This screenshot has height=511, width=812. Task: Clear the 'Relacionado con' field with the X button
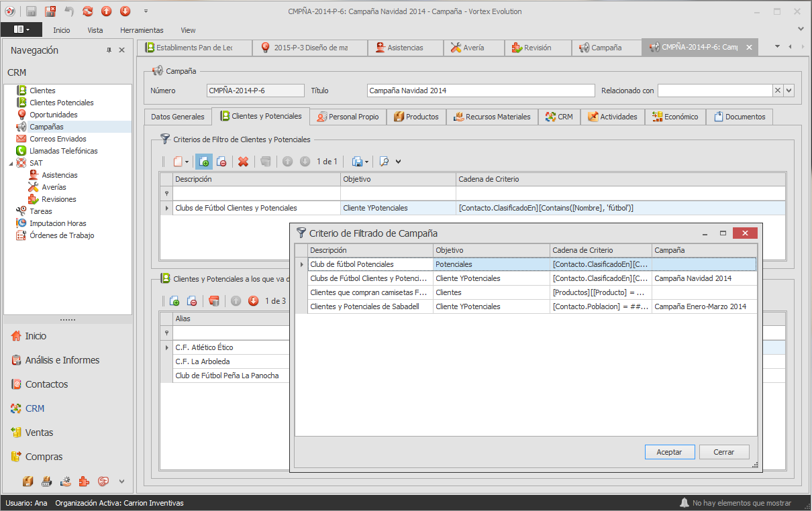coord(778,91)
